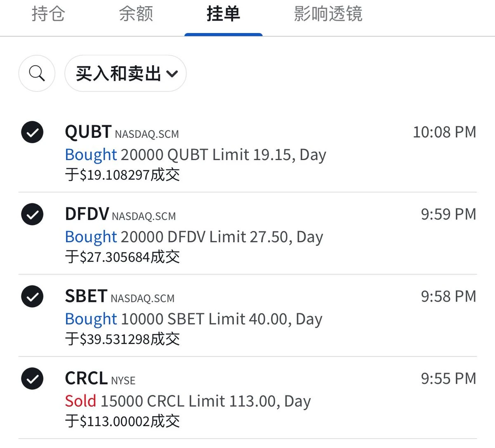Switch to the 余额 tab
This screenshot has height=448, width=495.
pyautogui.click(x=136, y=14)
